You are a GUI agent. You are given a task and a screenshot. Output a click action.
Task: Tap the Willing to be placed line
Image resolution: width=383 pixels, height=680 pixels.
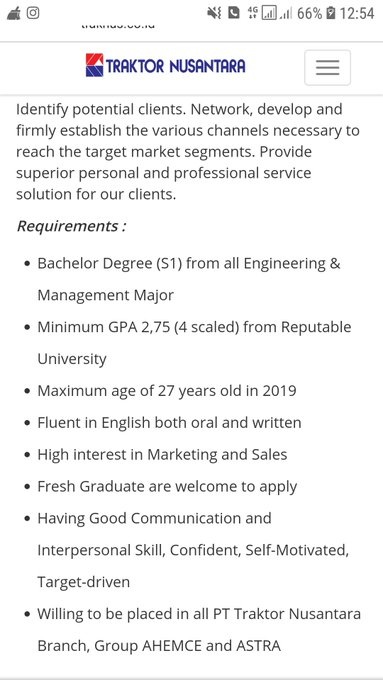[199, 630]
